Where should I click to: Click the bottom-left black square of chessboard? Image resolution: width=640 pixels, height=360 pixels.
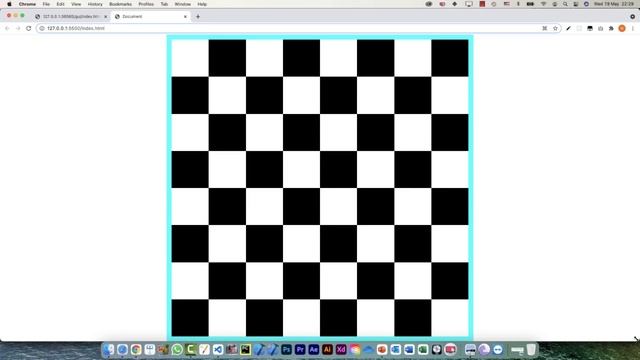click(x=190, y=318)
